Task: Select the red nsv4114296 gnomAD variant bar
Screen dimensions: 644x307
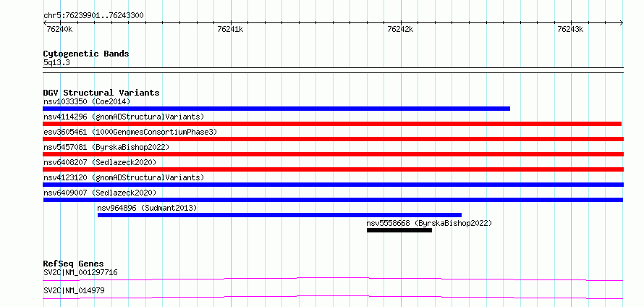Action: (x=332, y=124)
